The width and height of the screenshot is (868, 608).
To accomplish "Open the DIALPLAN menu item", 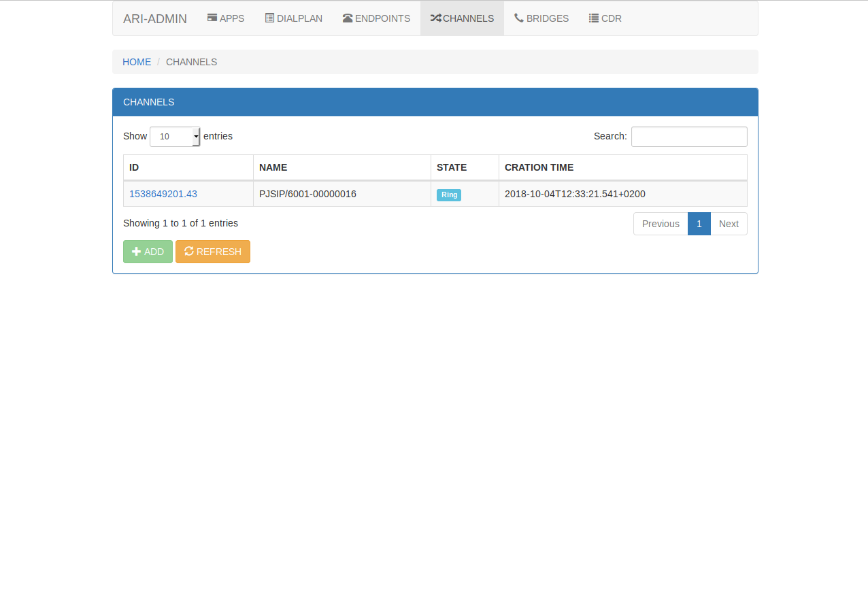I will tap(294, 18).
